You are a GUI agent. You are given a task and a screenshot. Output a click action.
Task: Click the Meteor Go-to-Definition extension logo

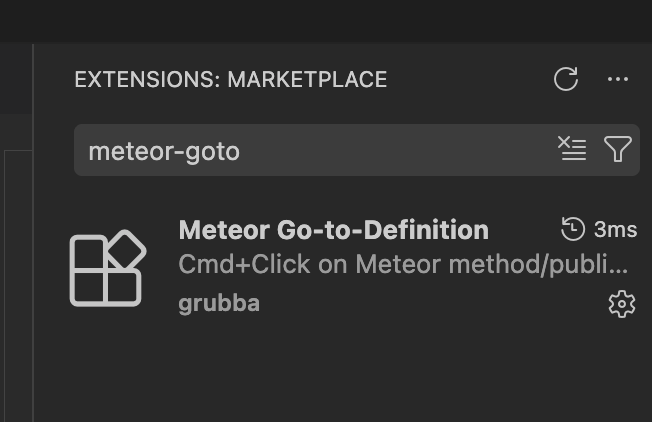[x=107, y=268]
